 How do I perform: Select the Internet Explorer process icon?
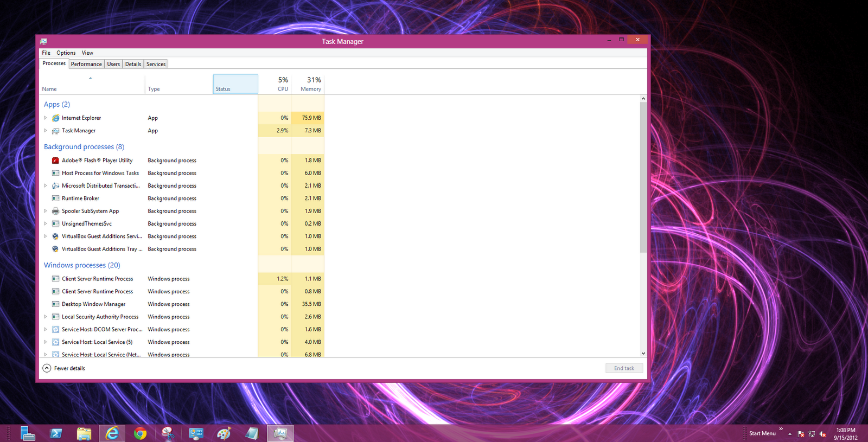tap(55, 118)
